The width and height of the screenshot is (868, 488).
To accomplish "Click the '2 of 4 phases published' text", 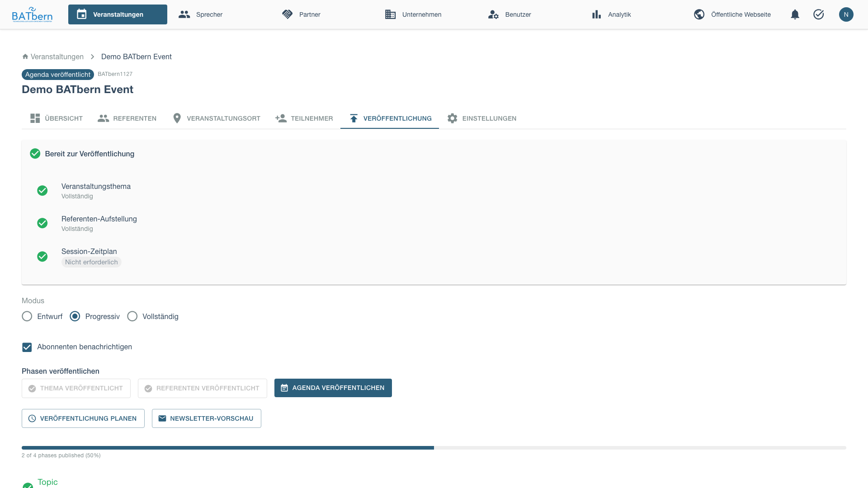I will tap(61, 455).
